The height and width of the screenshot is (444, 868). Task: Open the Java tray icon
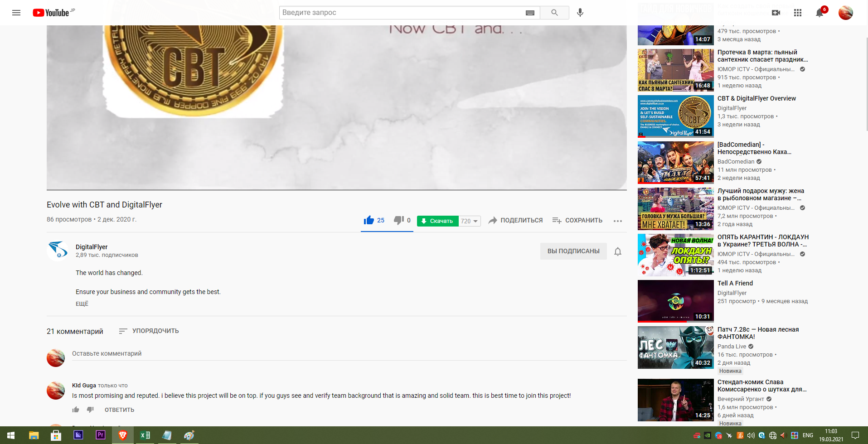click(740, 435)
